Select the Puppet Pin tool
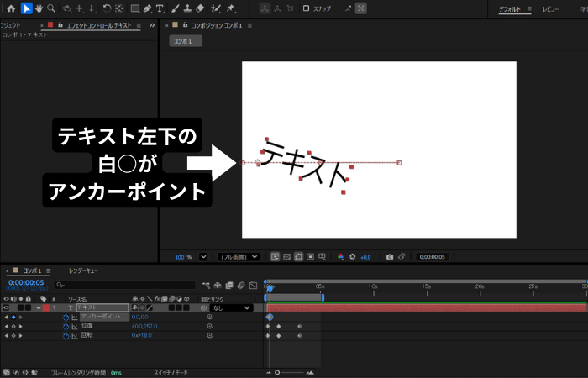 pos(230,8)
